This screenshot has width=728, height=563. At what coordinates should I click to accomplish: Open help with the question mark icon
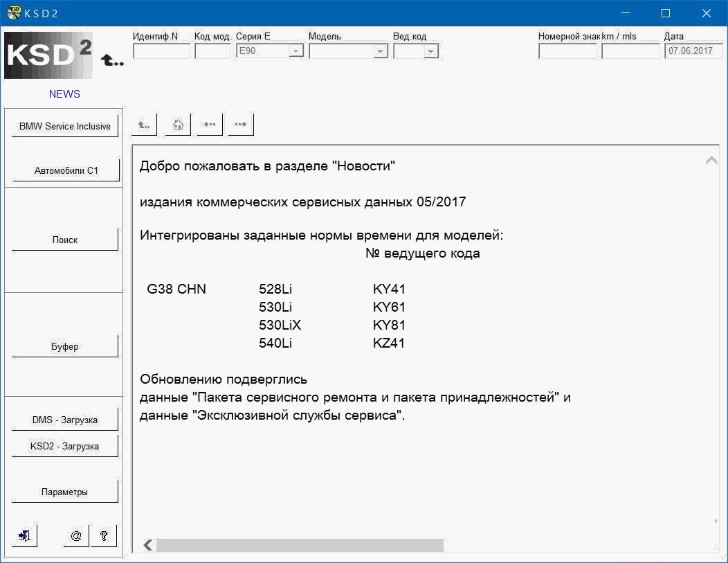[x=104, y=535]
